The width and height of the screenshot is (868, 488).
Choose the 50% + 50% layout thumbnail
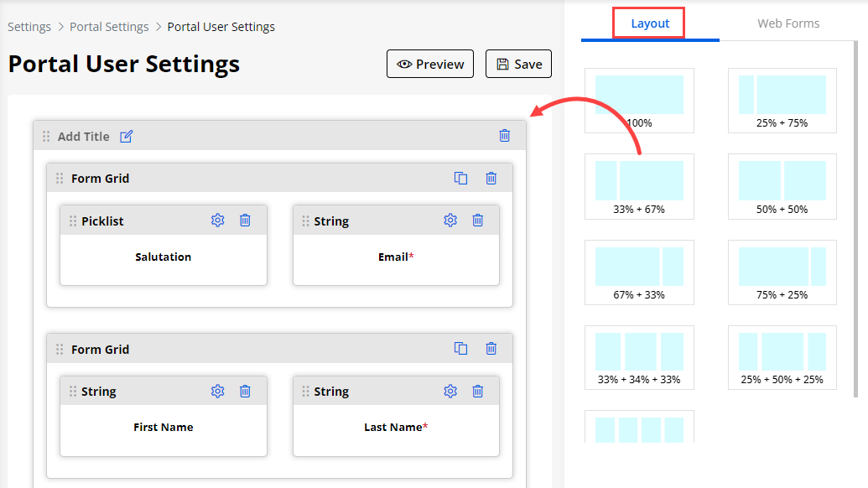click(782, 186)
